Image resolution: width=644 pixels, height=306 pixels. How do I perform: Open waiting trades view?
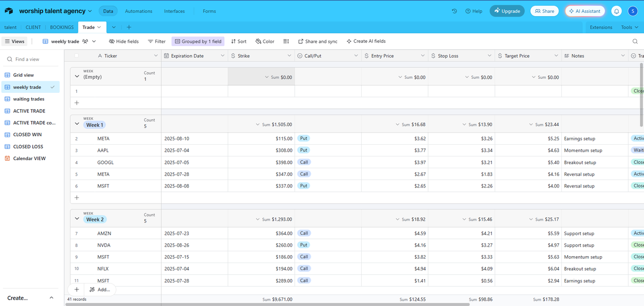coord(30,99)
